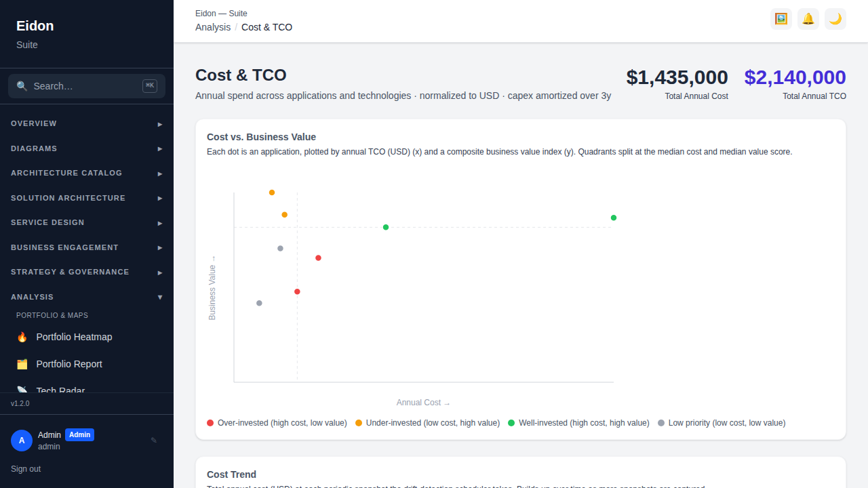Click the far-right green dot
Image resolution: width=868 pixels, height=488 pixels.
click(614, 218)
